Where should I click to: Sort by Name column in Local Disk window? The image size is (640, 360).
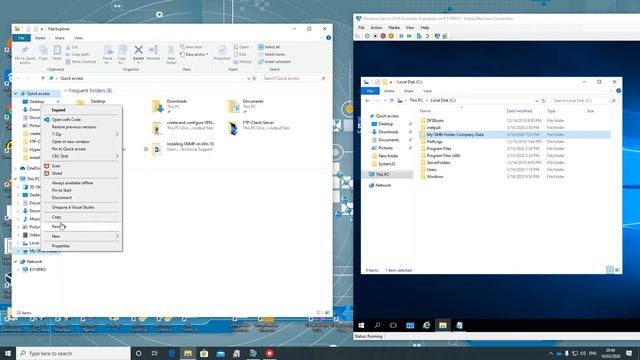426,111
